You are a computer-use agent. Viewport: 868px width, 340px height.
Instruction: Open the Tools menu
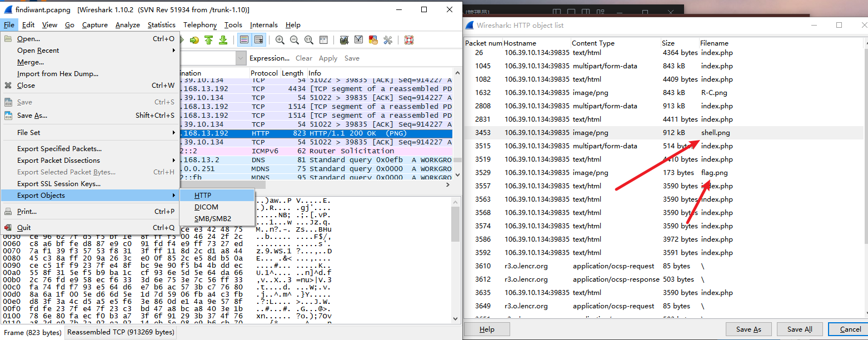click(233, 24)
